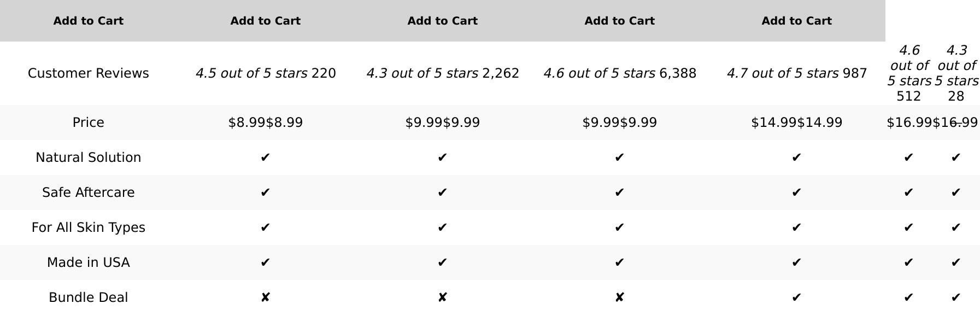This screenshot has width=980, height=315.
Task: Open the rating with 28 reviews
Action: (x=956, y=73)
